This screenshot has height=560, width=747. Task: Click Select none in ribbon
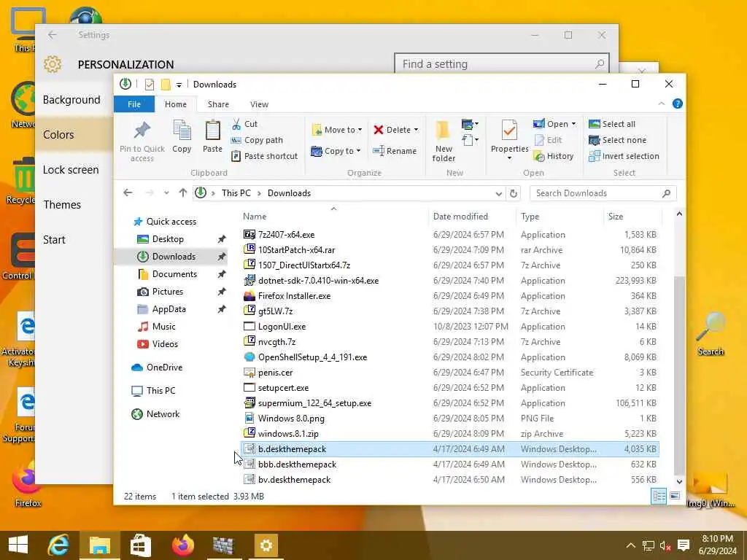(617, 140)
